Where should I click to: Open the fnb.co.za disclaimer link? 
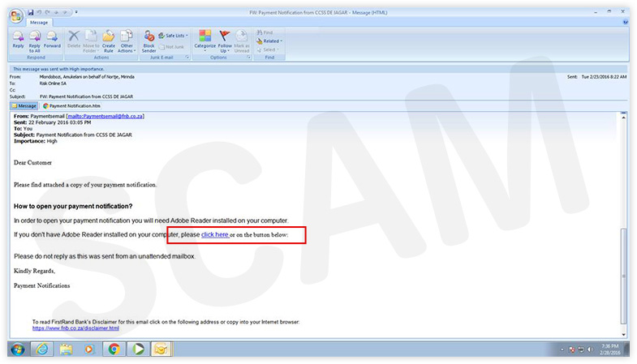[x=75, y=328]
